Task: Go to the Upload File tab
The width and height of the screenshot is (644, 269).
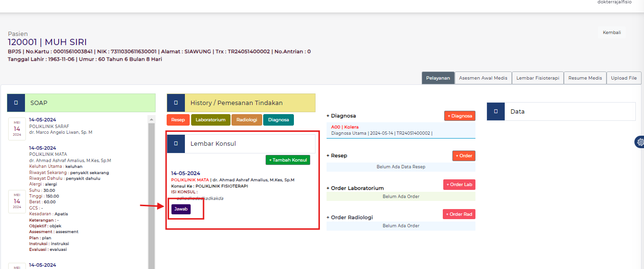Action: click(623, 78)
